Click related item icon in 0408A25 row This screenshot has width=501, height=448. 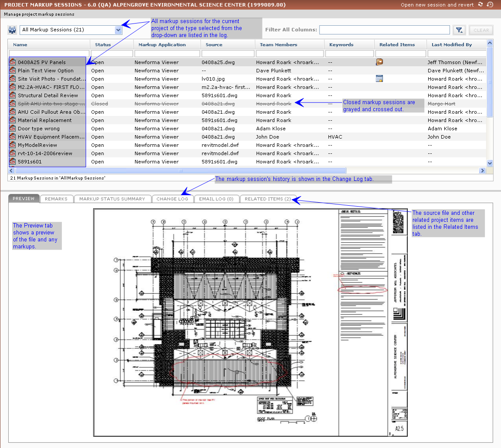click(379, 62)
